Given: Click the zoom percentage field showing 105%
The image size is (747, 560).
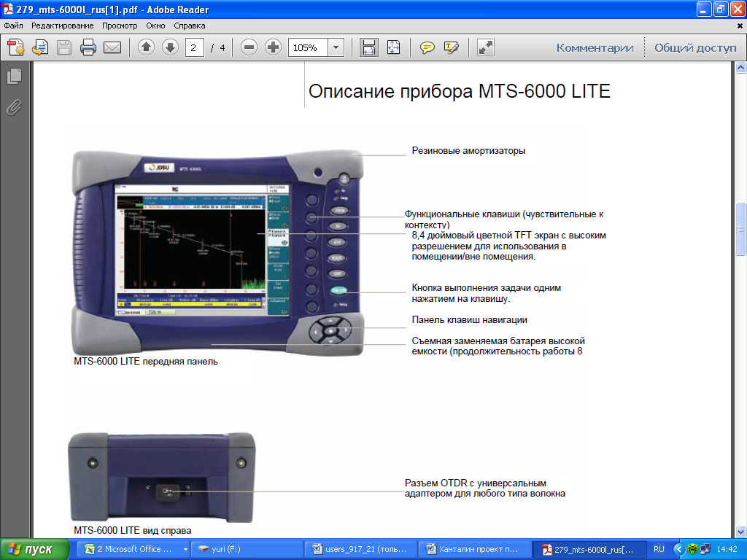Looking at the screenshot, I should coord(308,47).
